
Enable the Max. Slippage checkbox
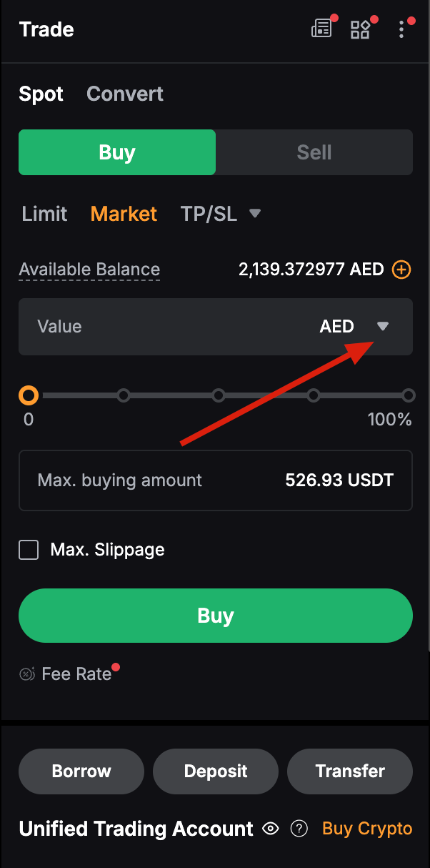pyautogui.click(x=29, y=550)
